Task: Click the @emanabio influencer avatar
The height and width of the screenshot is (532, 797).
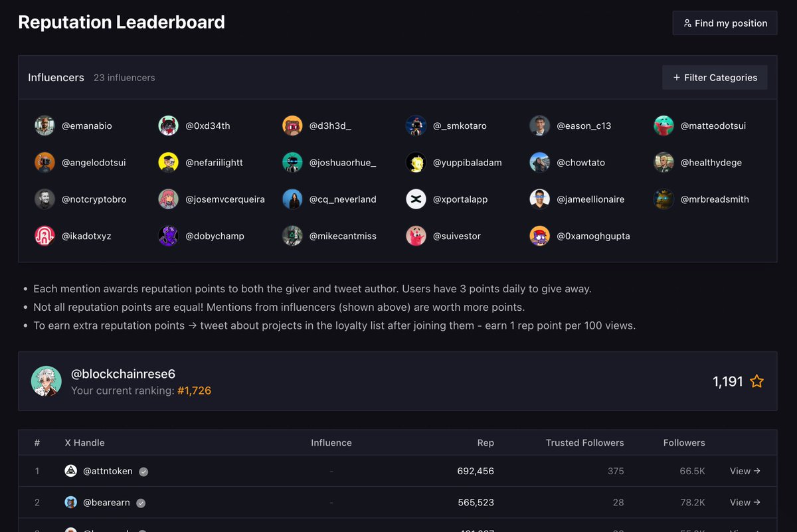Action: [x=44, y=126]
